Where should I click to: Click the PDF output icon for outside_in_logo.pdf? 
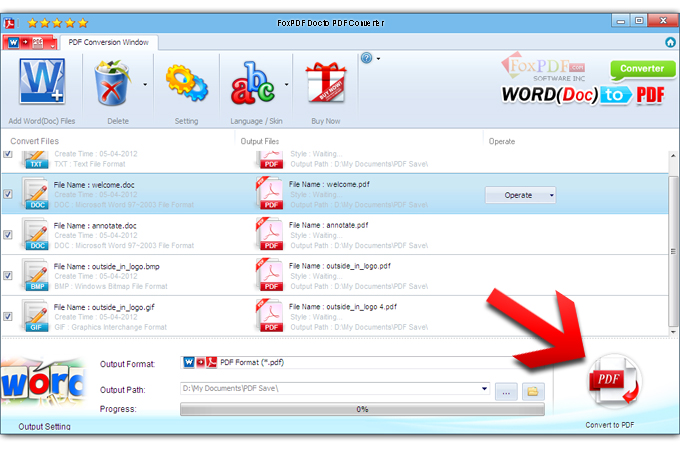coord(269,275)
